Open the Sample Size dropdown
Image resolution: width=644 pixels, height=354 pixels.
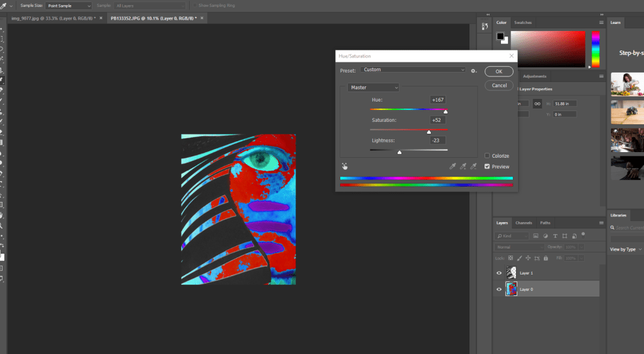(69, 5)
